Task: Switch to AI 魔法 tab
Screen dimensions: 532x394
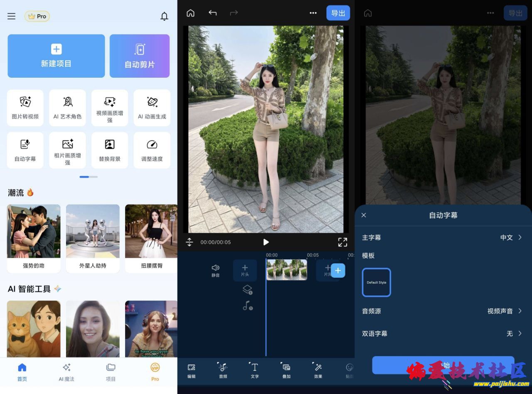Action: click(x=66, y=372)
